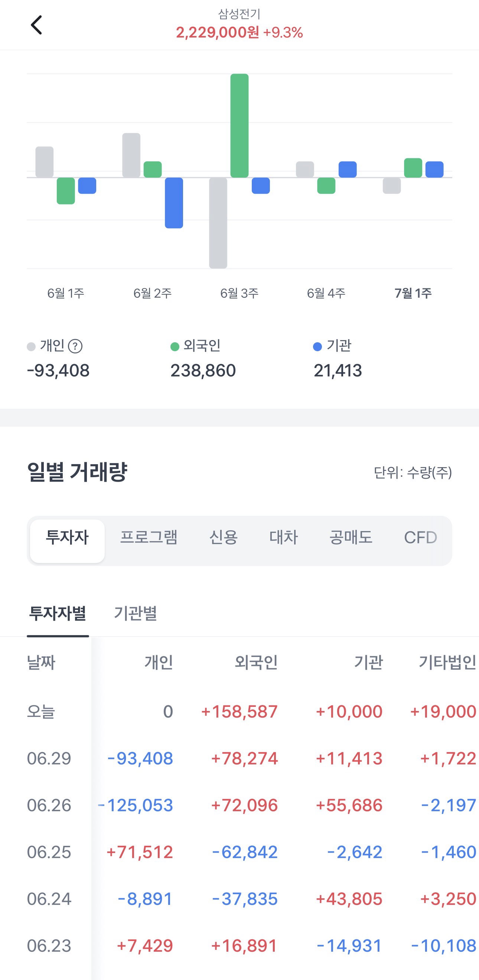
Task: Select the tall green bar in 6월 3주
Action: 239,126
